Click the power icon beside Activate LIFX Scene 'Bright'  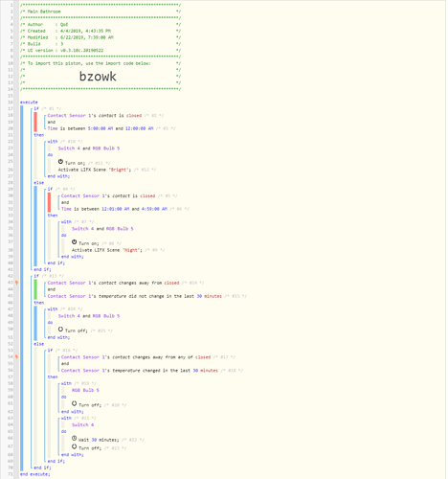60,162
